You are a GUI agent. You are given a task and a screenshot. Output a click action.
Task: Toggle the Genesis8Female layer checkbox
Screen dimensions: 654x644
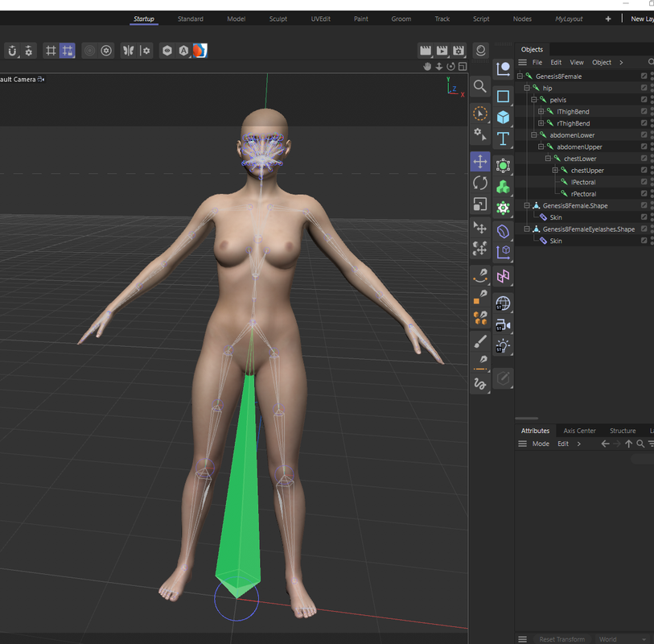coord(644,76)
